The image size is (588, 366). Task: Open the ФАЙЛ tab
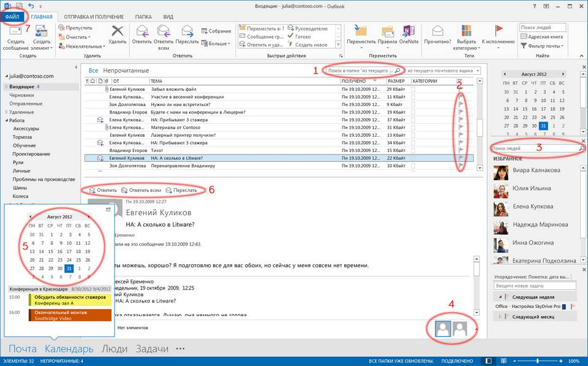click(12, 17)
